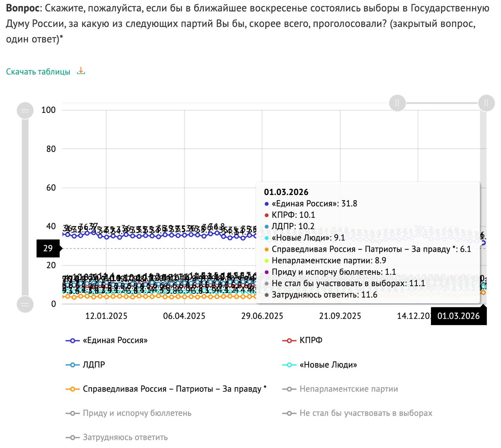Toggle «Новые Люди» legend entry
The height and width of the screenshot is (448, 501).
[328, 365]
